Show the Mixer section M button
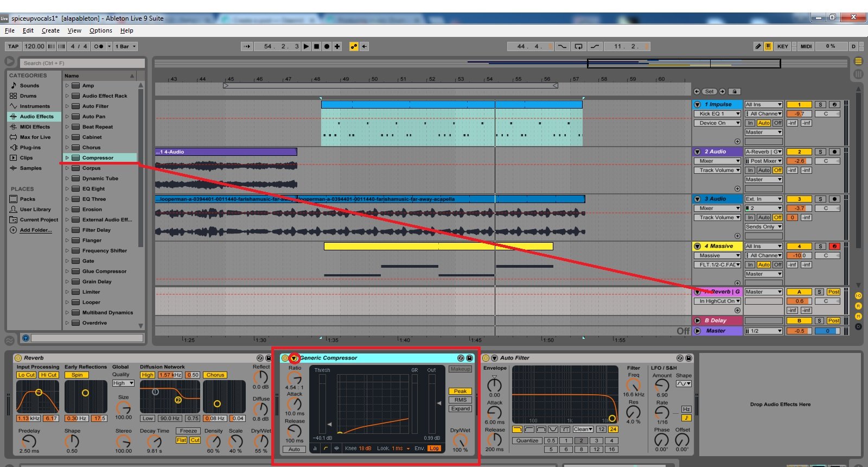 (x=858, y=317)
